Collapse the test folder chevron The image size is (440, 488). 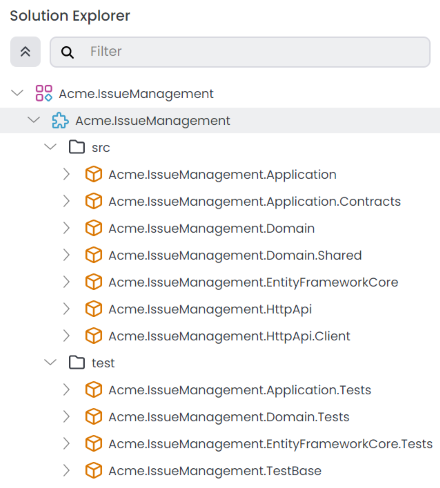[50, 362]
